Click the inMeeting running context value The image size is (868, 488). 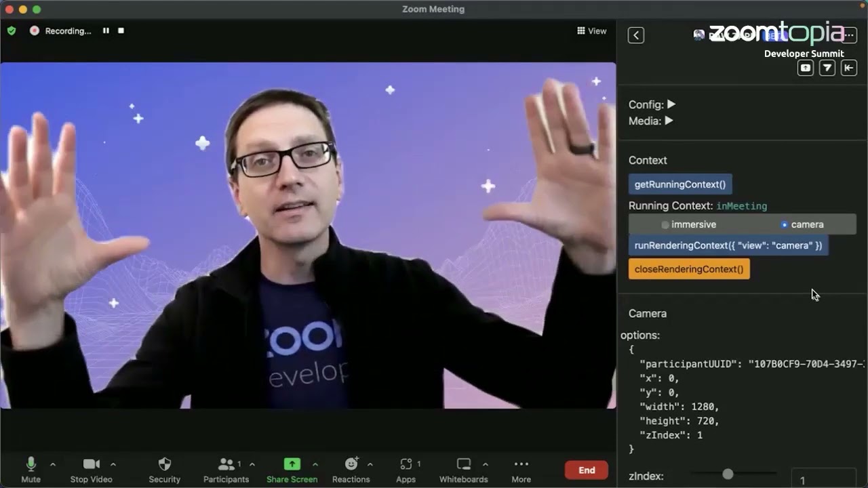point(742,206)
